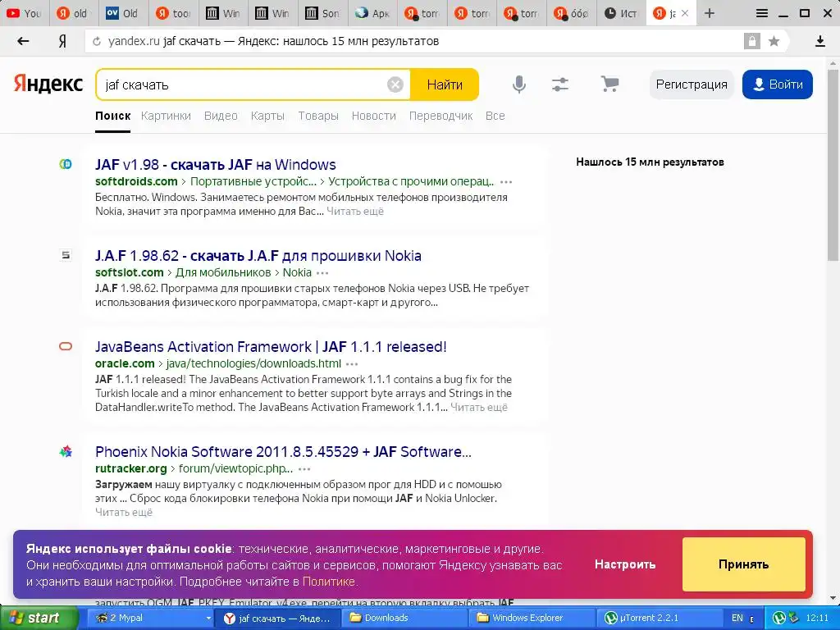Click the Найти search button
This screenshot has width=840, height=630.
click(x=445, y=84)
